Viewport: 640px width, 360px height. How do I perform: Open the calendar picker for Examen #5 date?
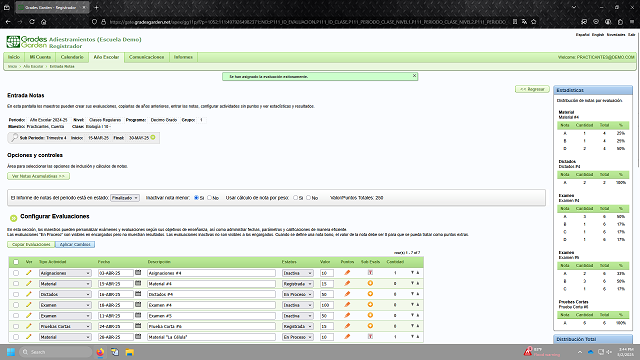click(138, 315)
